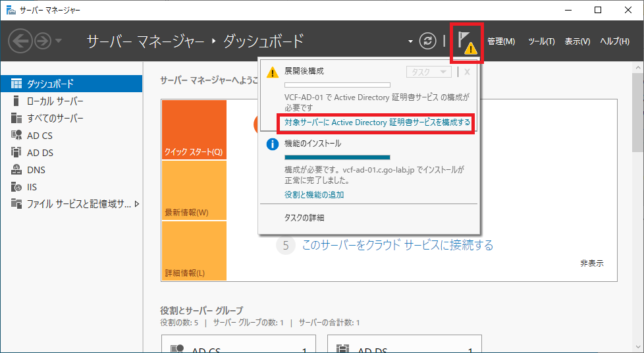Click the warning icon beside 展開後構成

pyautogui.click(x=273, y=72)
